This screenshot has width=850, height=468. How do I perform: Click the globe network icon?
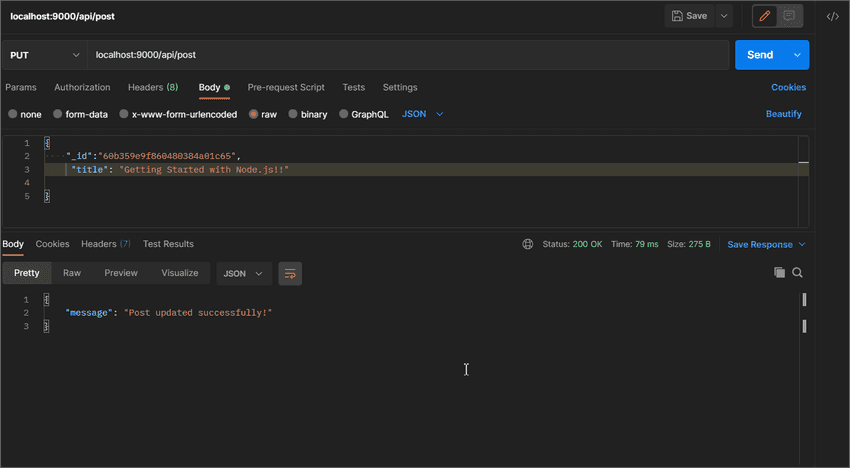pos(527,245)
